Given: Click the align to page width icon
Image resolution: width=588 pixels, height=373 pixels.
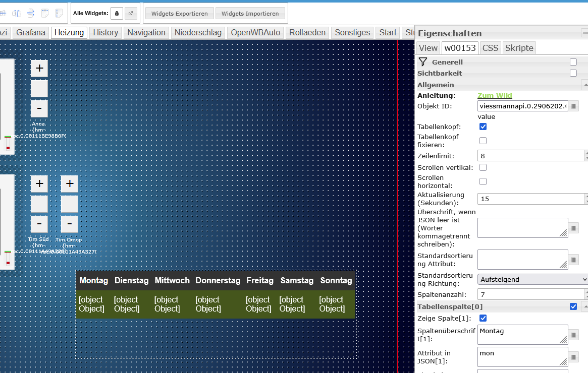Looking at the screenshot, I should coord(44,13).
